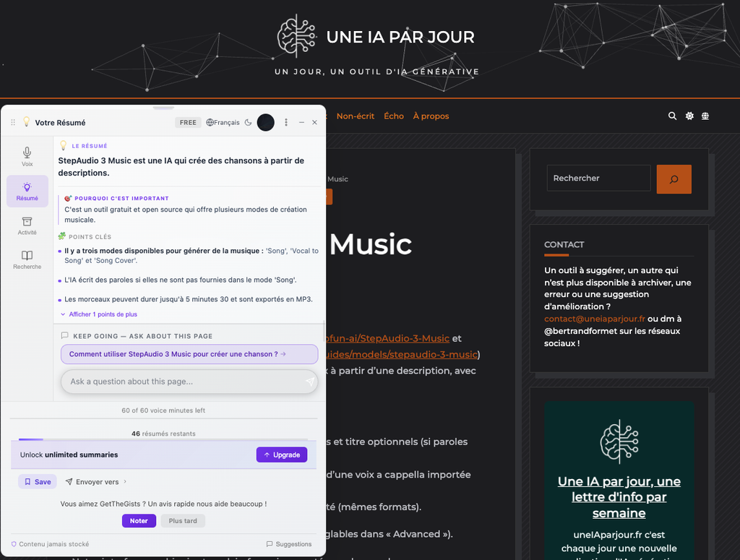The height and width of the screenshot is (560, 740).
Task: Focus the Rechercher search field
Action: pyautogui.click(x=598, y=178)
